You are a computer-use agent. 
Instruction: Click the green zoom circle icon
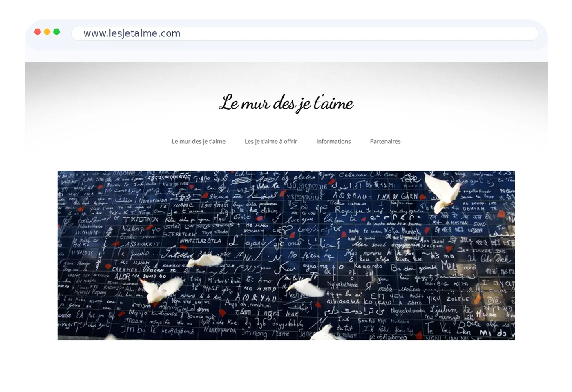[57, 31]
